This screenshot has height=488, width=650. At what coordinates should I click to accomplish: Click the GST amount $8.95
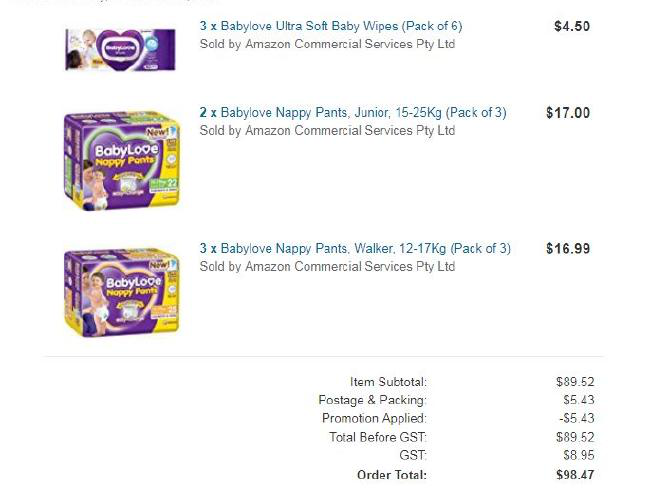pos(578,455)
